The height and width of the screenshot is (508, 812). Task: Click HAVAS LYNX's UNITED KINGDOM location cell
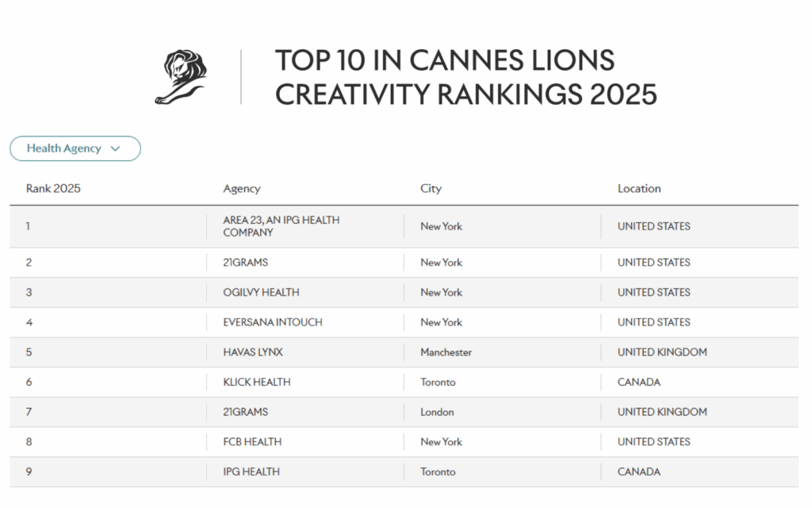pyautogui.click(x=662, y=352)
